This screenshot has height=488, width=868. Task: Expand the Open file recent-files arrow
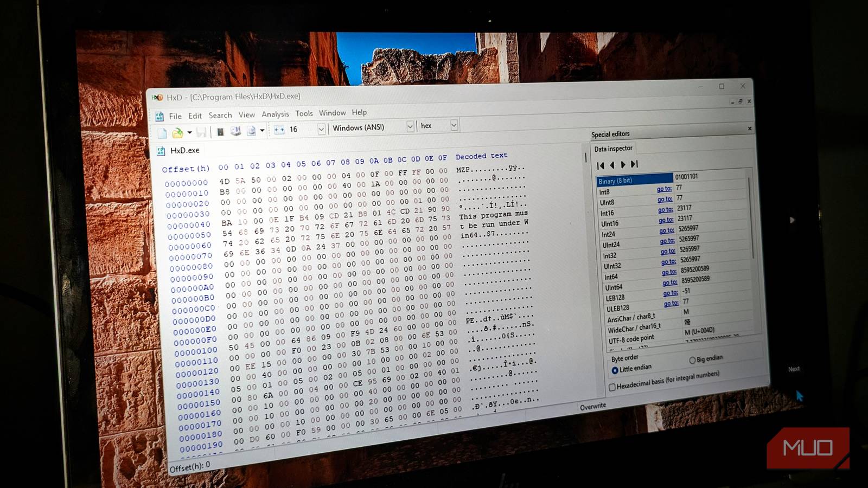[189, 132]
